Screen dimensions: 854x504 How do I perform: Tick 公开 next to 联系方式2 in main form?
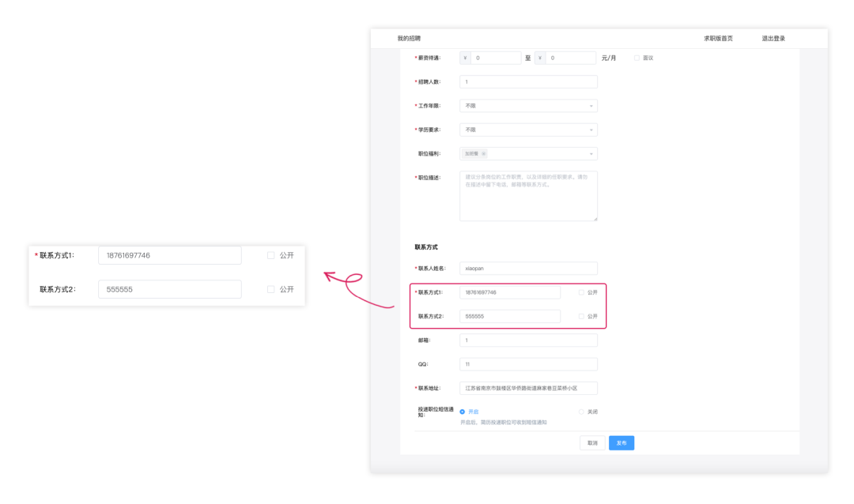point(581,316)
